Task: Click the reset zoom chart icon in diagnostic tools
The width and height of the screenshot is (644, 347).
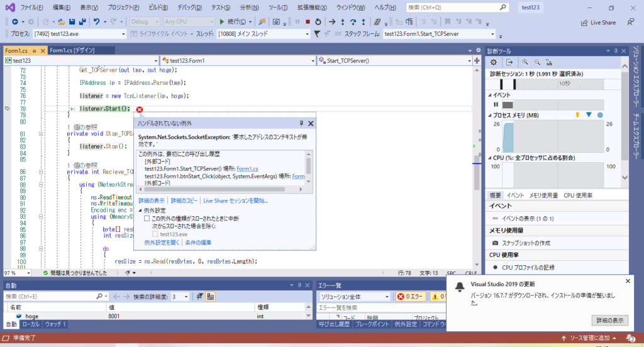Action: point(549,62)
